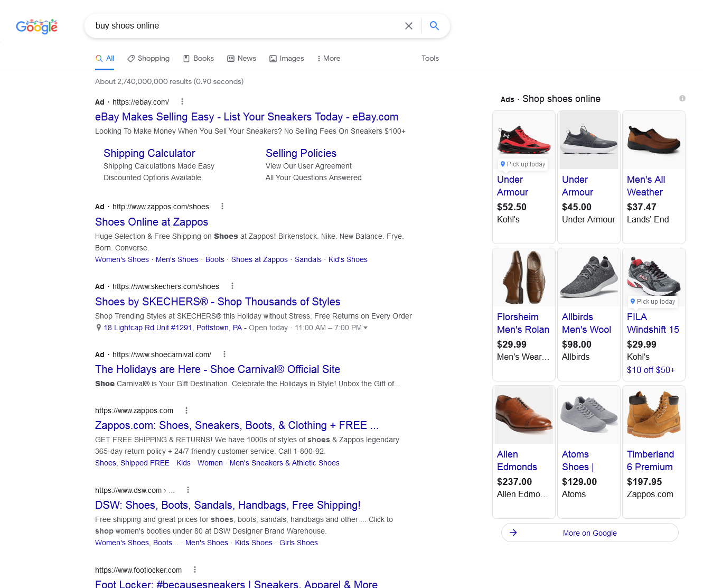Switch to the Images tab
Screen dimensions: 703x588
pos(287,59)
